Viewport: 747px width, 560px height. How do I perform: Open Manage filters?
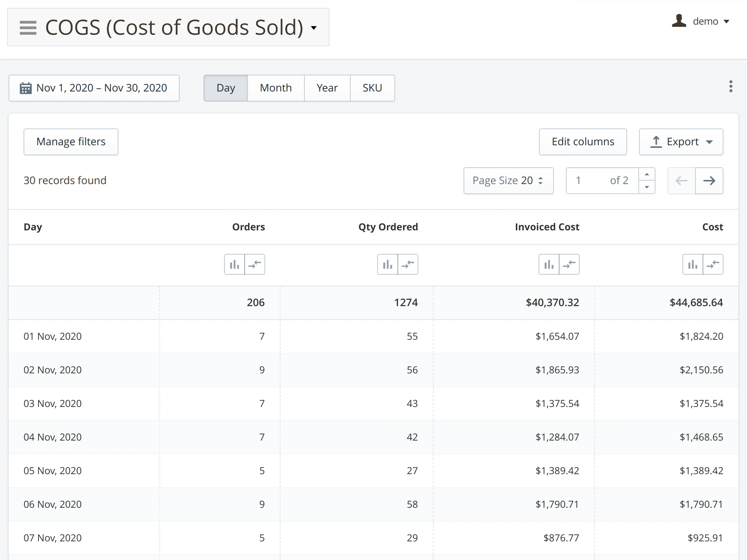[71, 141]
